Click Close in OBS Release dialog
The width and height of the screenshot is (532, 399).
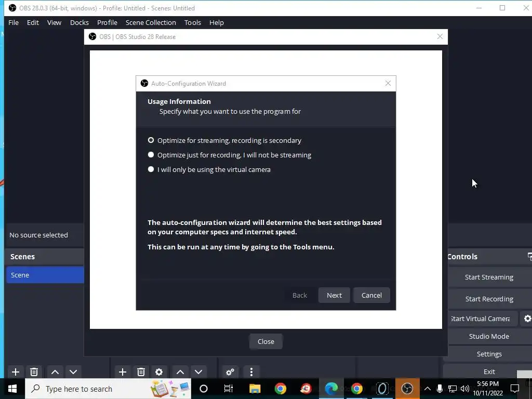pos(265,342)
